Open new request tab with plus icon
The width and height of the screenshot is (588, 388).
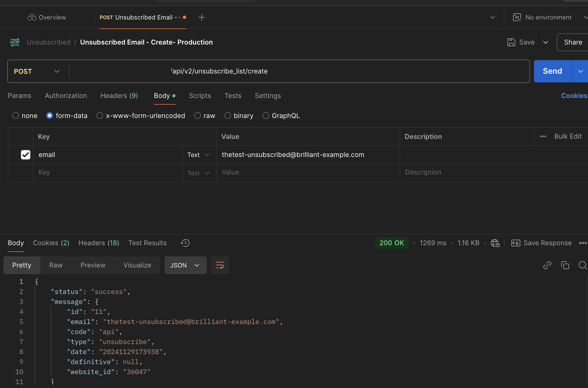pos(201,17)
